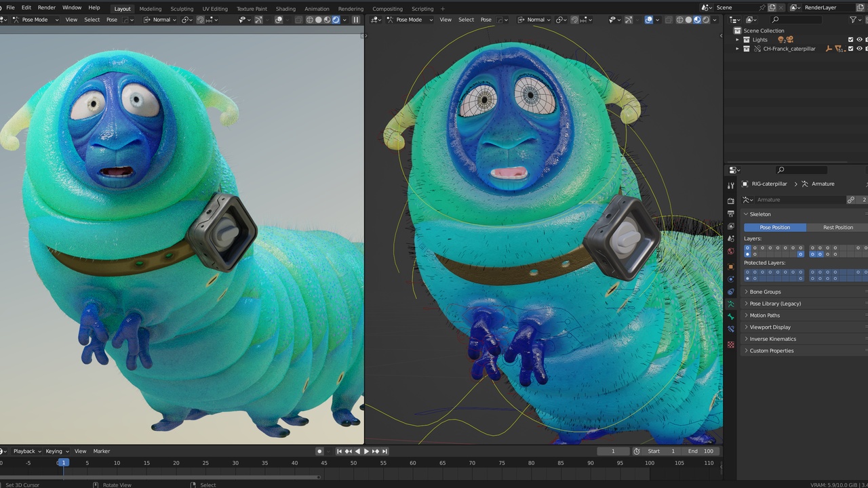Viewport: 868px width, 488px height.
Task: Expand the Bone Groups panel
Action: 765,291
